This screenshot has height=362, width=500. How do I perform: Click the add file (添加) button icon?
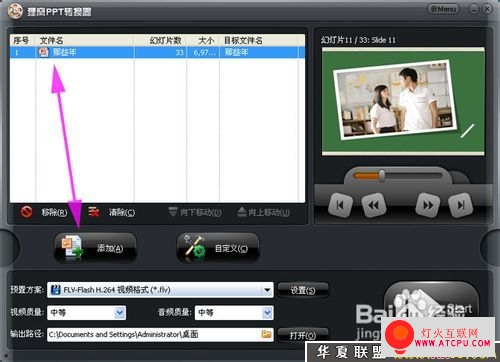point(71,247)
